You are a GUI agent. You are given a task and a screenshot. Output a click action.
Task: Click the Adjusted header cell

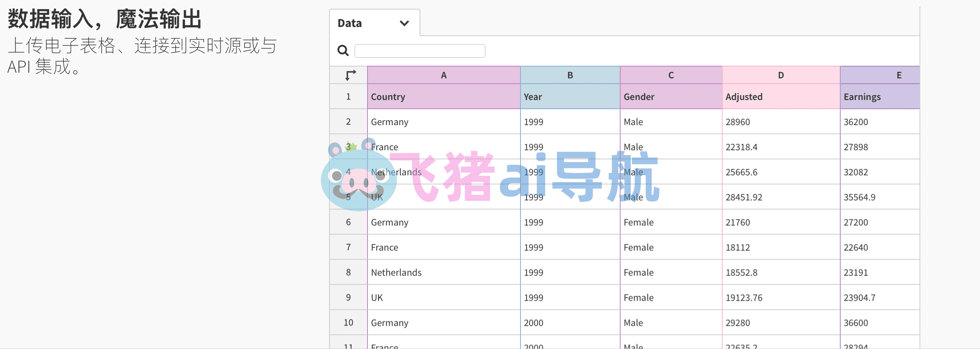pyautogui.click(x=781, y=97)
